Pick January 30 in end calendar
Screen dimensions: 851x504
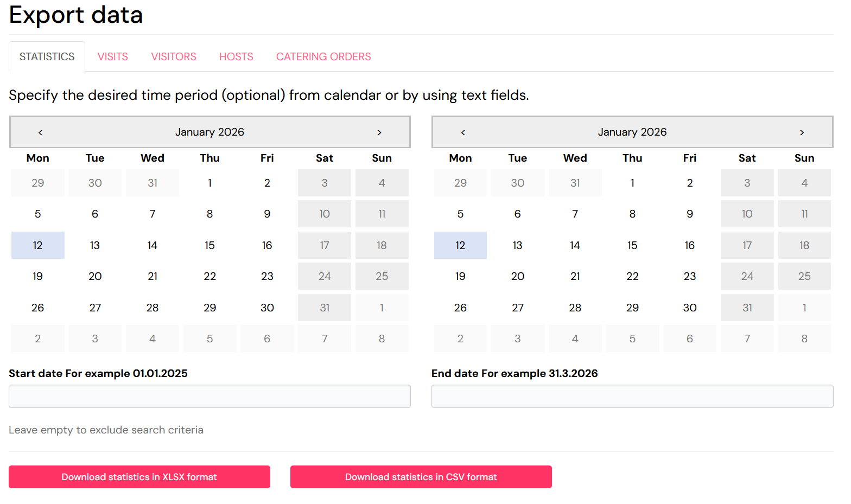tap(690, 308)
